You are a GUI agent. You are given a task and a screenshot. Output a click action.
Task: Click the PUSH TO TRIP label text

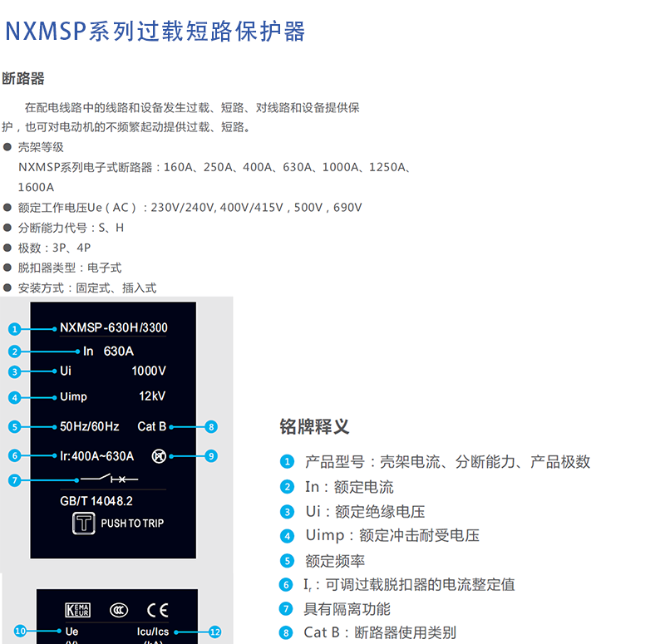point(132,524)
